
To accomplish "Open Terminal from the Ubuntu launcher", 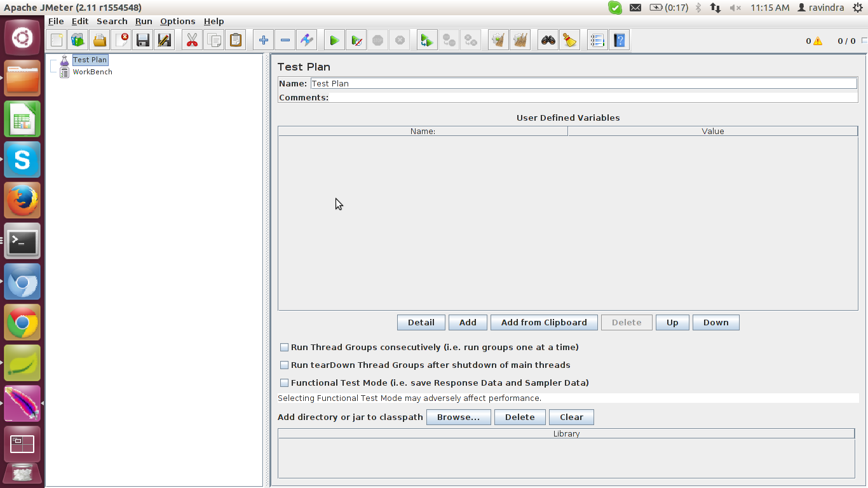I will tap(22, 241).
